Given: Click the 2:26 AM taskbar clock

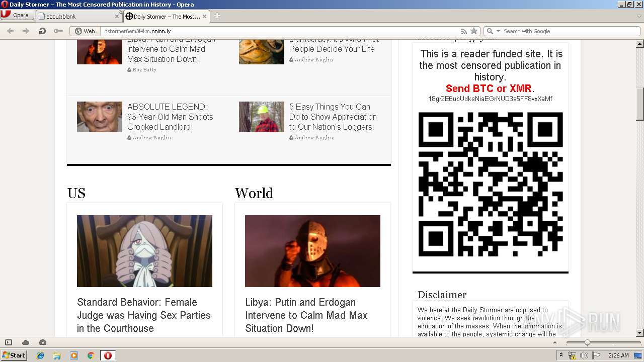Looking at the screenshot, I should coord(618,355).
